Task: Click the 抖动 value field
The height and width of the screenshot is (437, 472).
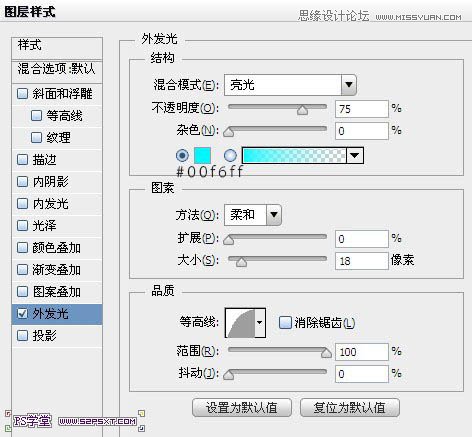Action: click(362, 374)
